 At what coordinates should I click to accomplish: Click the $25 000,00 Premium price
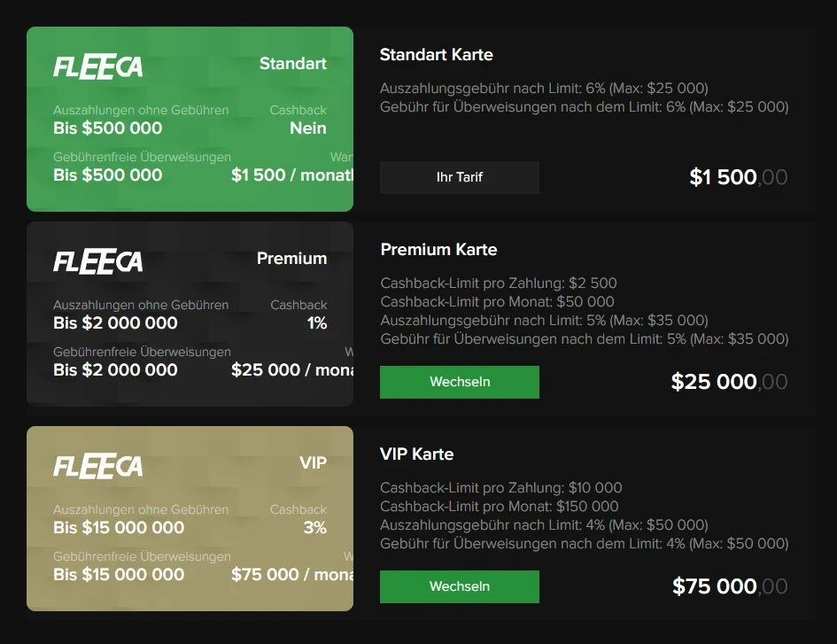728,382
